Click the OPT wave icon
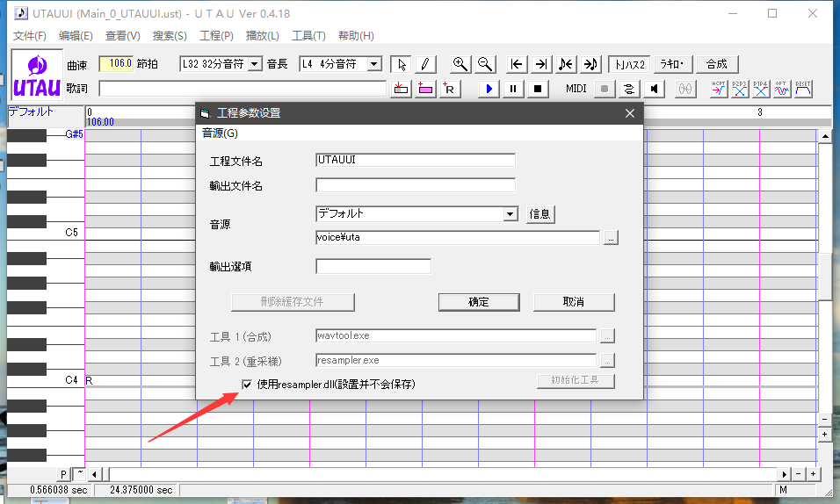The image size is (840, 504). pyautogui.click(x=782, y=89)
